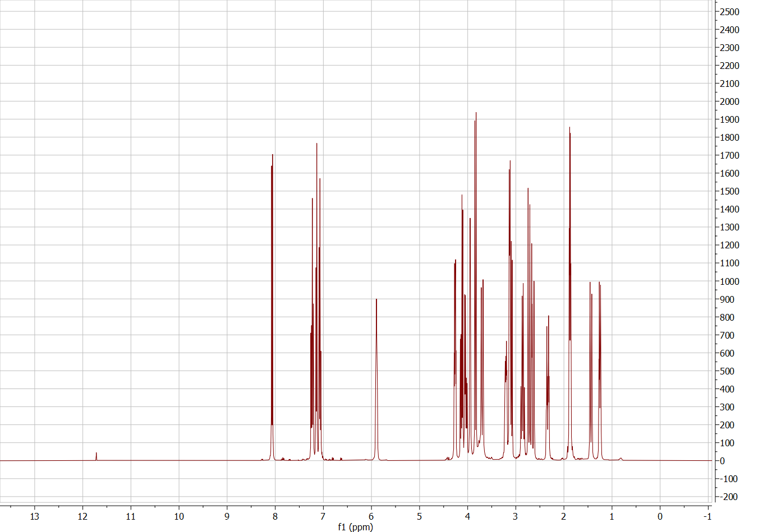Click the -200 intensity axis label

click(x=729, y=497)
